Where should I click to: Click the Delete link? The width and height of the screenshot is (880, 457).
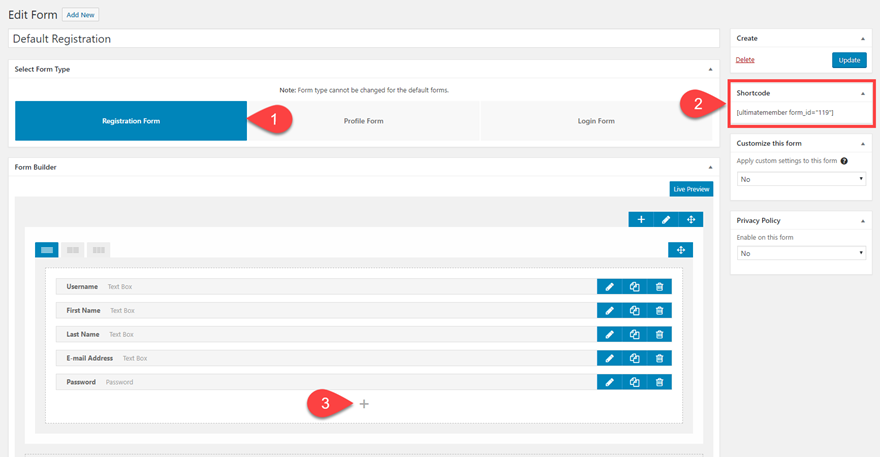coord(745,60)
